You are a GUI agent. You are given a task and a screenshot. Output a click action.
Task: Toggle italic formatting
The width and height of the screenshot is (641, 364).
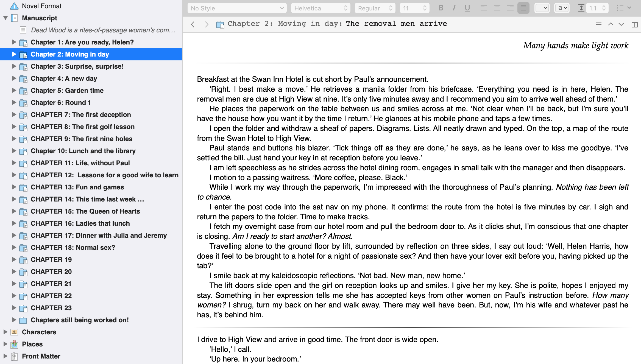click(x=454, y=8)
